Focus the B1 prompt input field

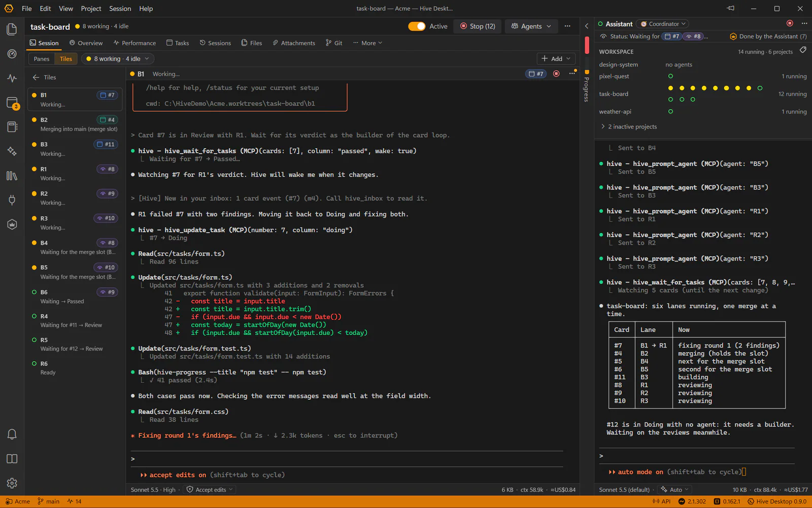pyautogui.click(x=347, y=459)
